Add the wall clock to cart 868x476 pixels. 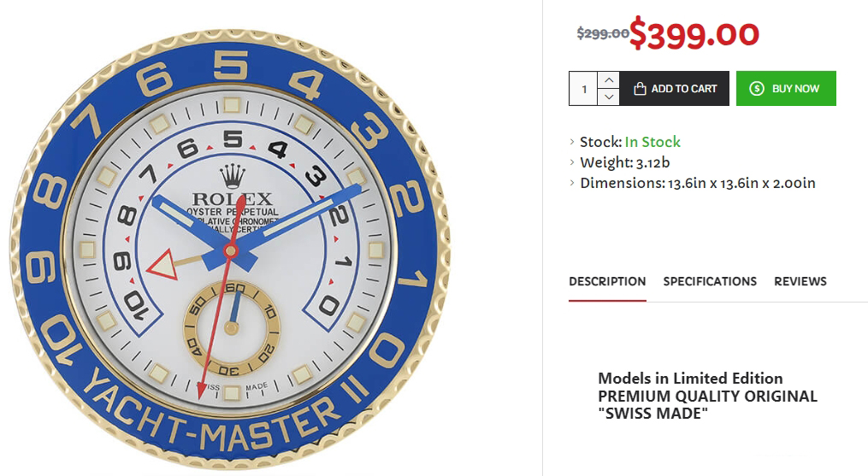[x=674, y=89]
